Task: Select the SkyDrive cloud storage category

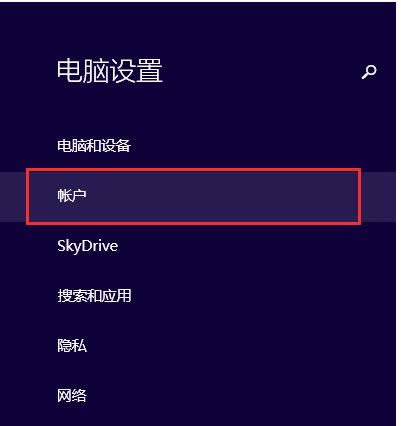Action: (x=88, y=246)
